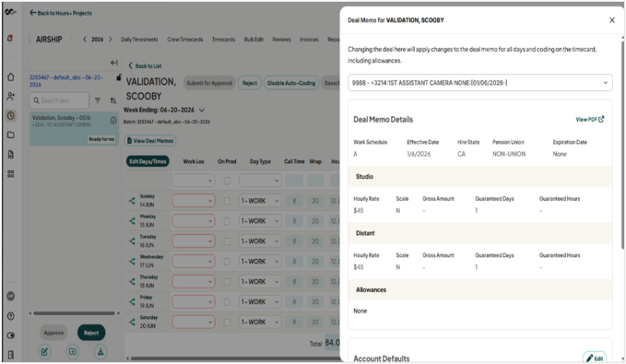Open the sort icon beside search

(113, 100)
